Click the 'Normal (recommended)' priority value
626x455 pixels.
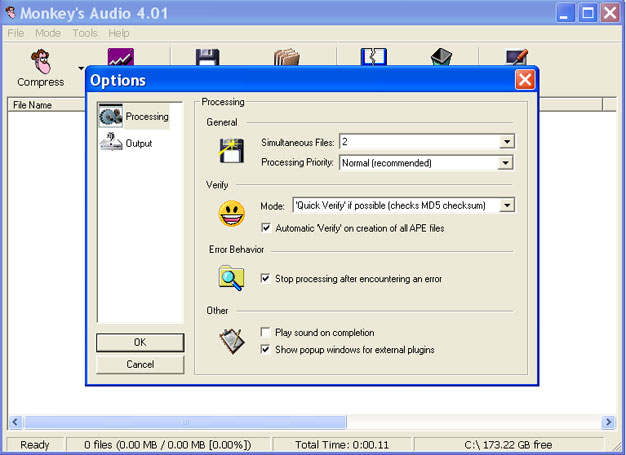pos(386,163)
